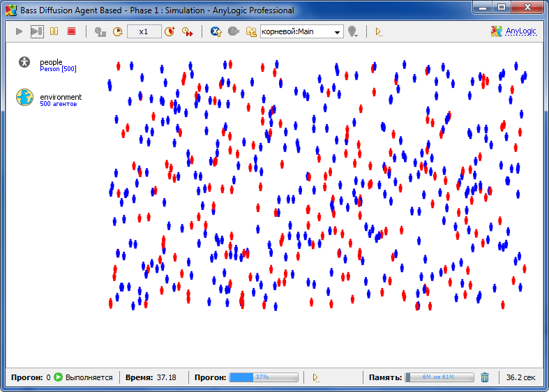Image resolution: width=549 pixels, height=392 pixels.
Task: Slow down simulation speed clock icon
Action: [x=118, y=32]
